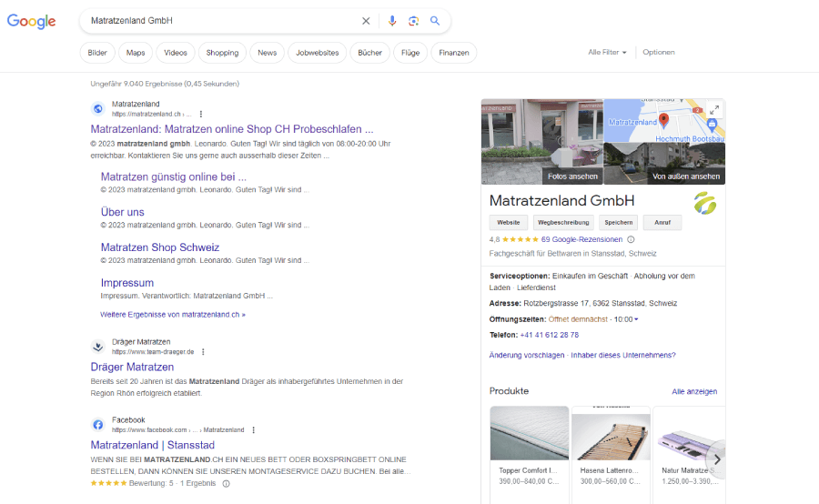Click 'Inhaber dieses Unternehmens?' link
This screenshot has width=819, height=504.
[x=623, y=355]
